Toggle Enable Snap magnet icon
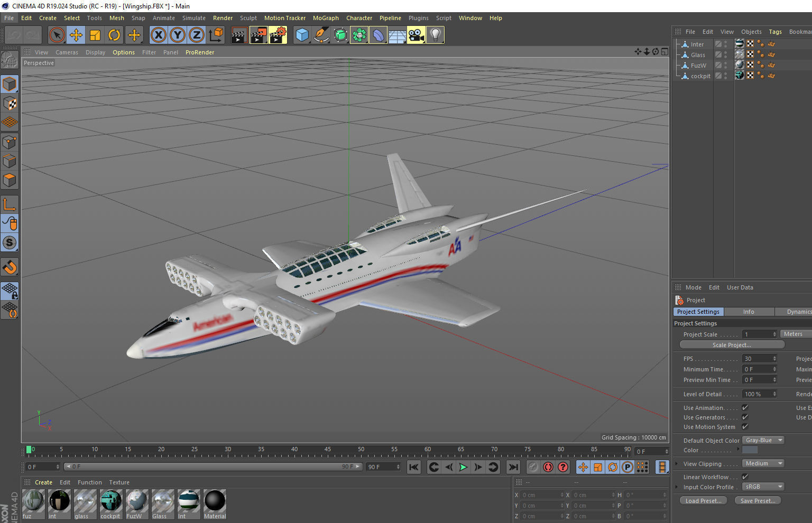812x523 pixels. [10, 267]
